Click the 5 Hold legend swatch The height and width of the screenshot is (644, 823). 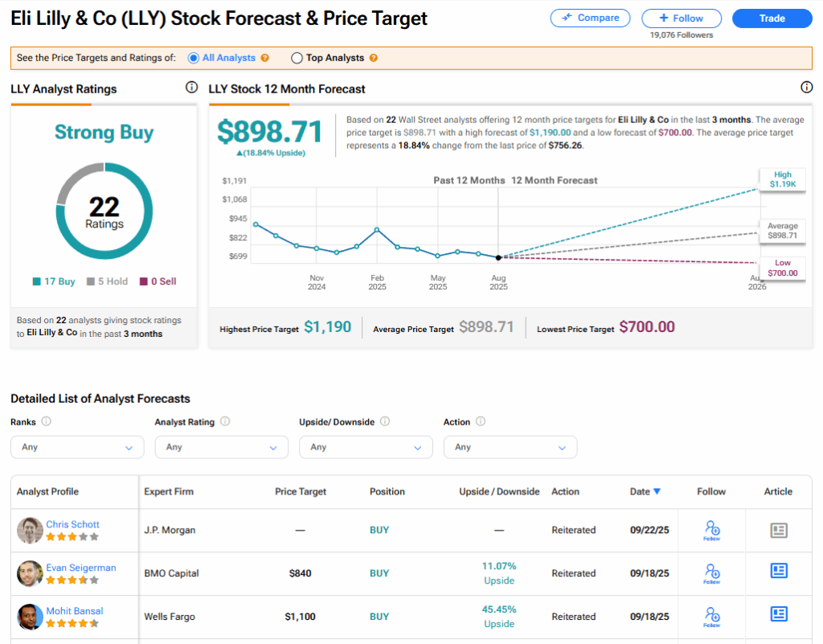[x=91, y=281]
